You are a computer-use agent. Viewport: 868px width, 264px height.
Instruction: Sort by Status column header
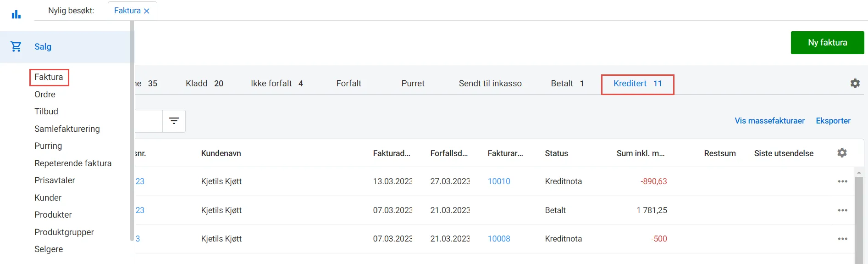(x=556, y=153)
